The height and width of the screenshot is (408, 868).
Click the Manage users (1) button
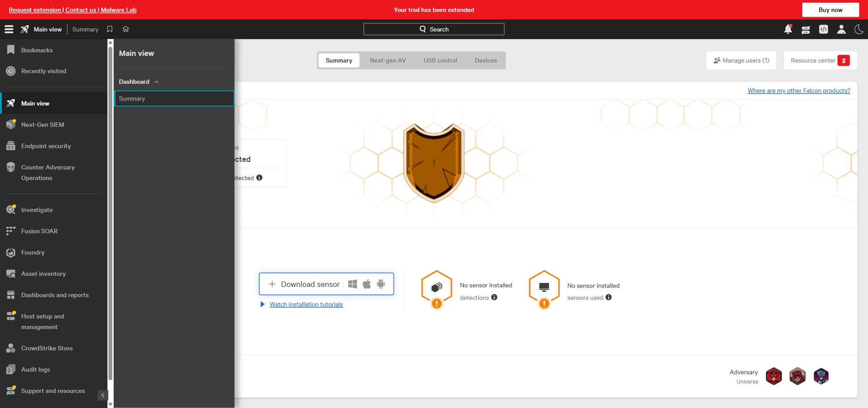(741, 60)
